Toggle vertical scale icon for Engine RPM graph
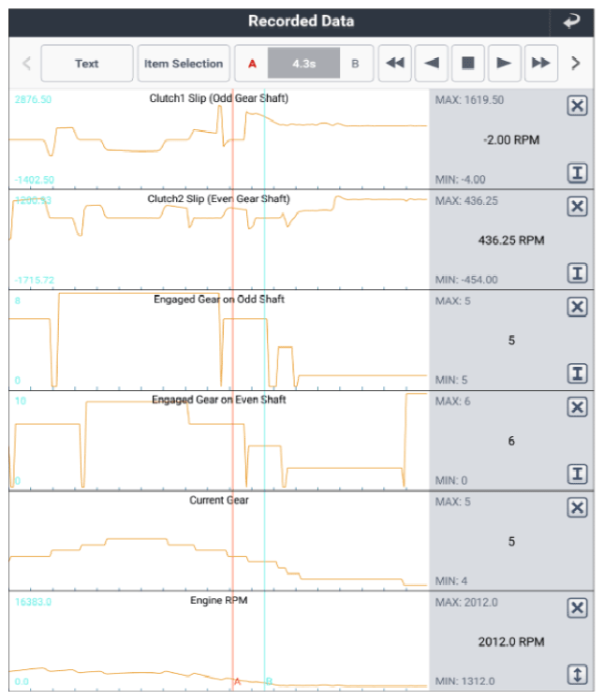The height and width of the screenshot is (700, 604). pyautogui.click(x=577, y=675)
